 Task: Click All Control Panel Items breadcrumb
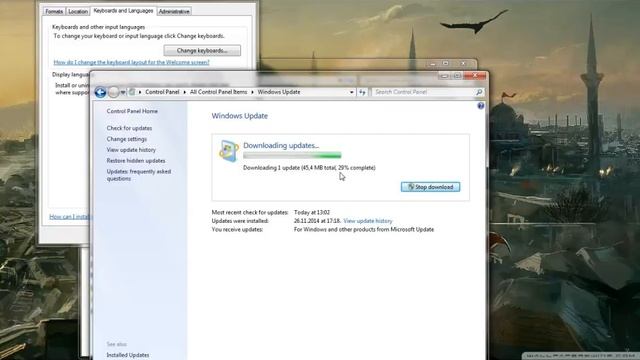(x=218, y=92)
